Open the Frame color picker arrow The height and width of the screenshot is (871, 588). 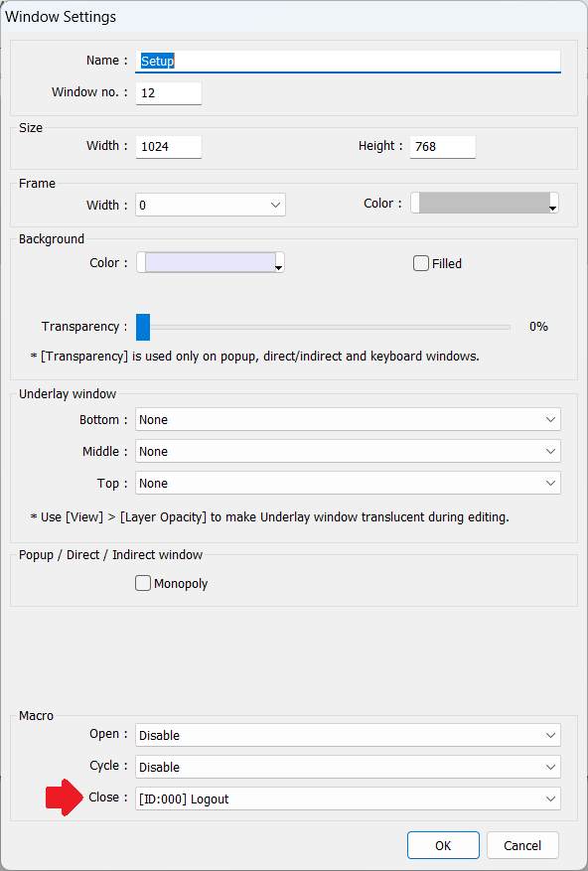point(553,209)
